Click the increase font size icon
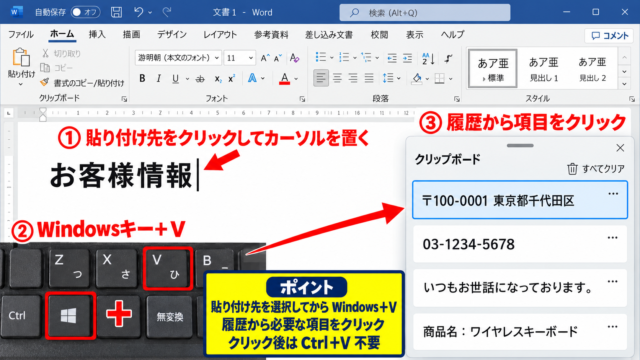Screen dimensions: 640x360 coord(265,58)
